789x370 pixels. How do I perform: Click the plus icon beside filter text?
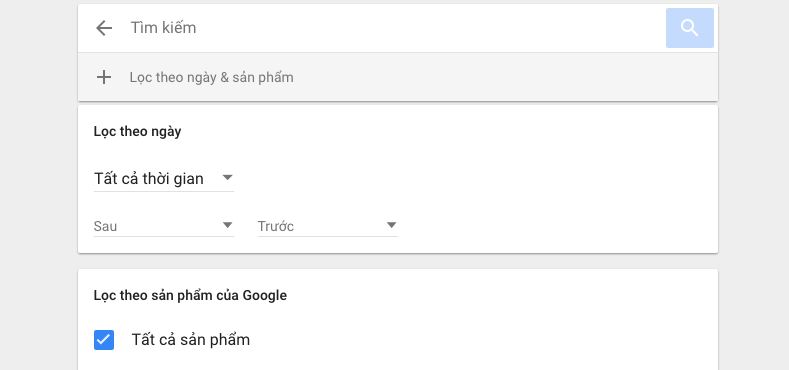[104, 77]
